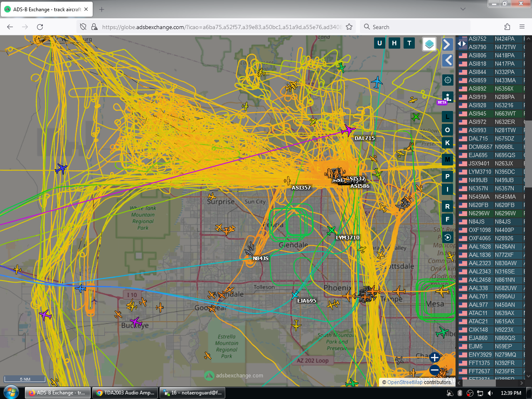Image resolution: width=532 pixels, height=399 pixels.
Task: Click the right chevron to shrink sidebar
Action: (x=447, y=44)
